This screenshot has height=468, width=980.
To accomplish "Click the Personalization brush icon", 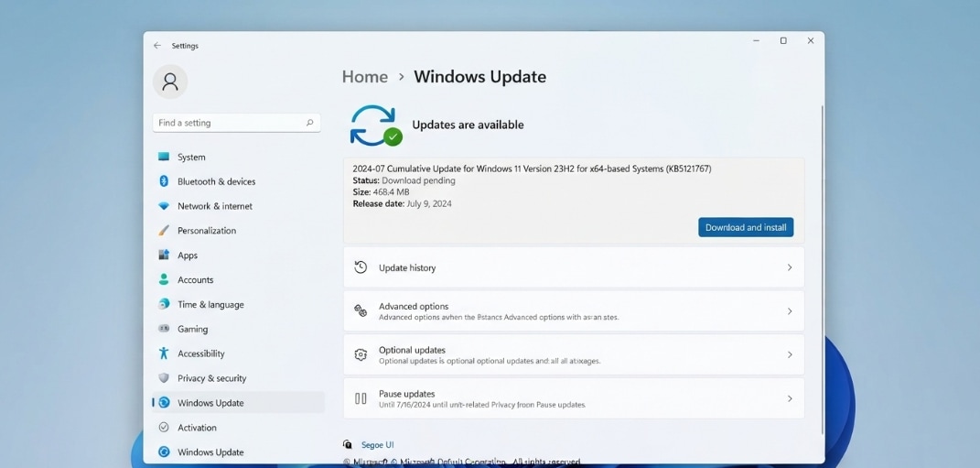I will (x=164, y=230).
